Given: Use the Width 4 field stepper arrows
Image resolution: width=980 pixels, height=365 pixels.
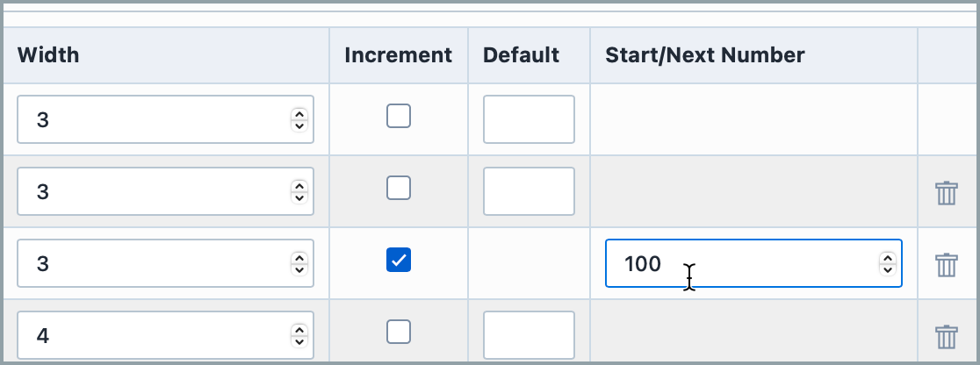Looking at the screenshot, I should pos(299,335).
